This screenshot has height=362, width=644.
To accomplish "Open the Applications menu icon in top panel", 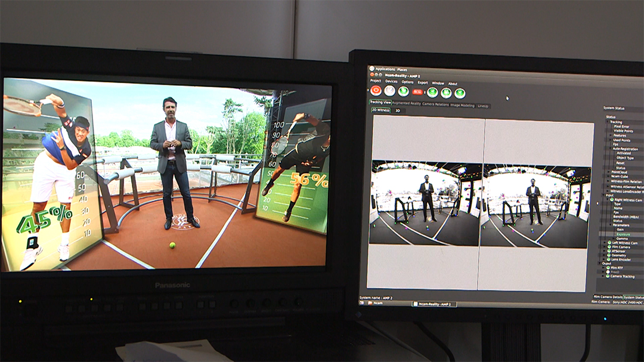I will click(x=371, y=69).
